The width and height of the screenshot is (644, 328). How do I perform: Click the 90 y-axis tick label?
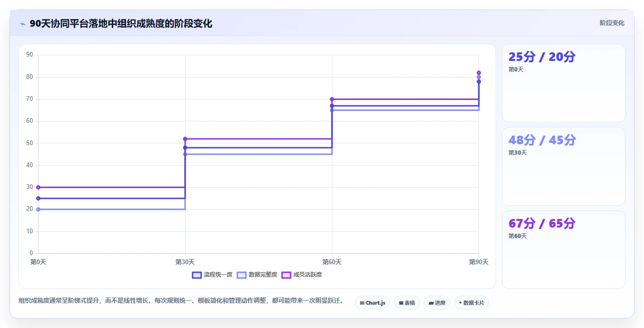[29, 55]
